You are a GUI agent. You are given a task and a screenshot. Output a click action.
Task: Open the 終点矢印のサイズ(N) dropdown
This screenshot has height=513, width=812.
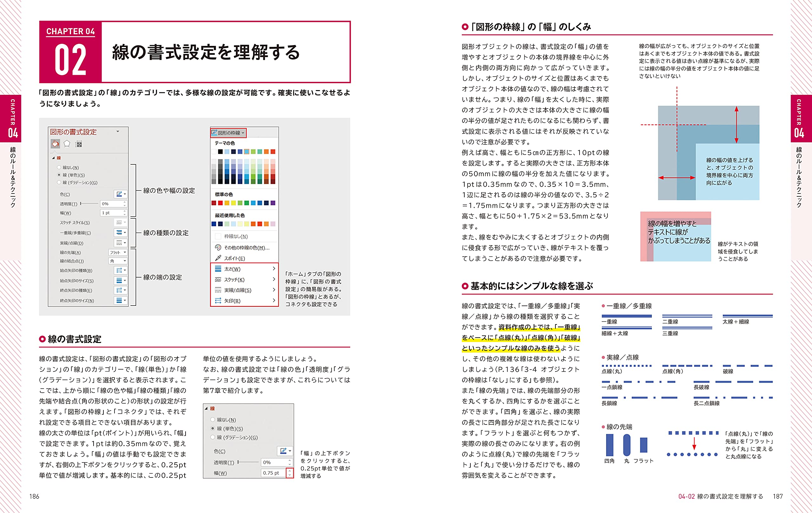(x=121, y=300)
